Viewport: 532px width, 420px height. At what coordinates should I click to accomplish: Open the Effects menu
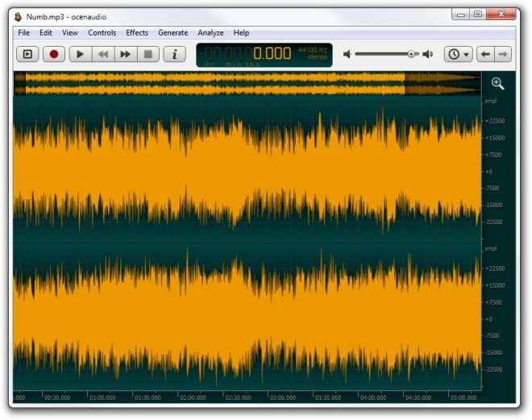click(x=137, y=33)
